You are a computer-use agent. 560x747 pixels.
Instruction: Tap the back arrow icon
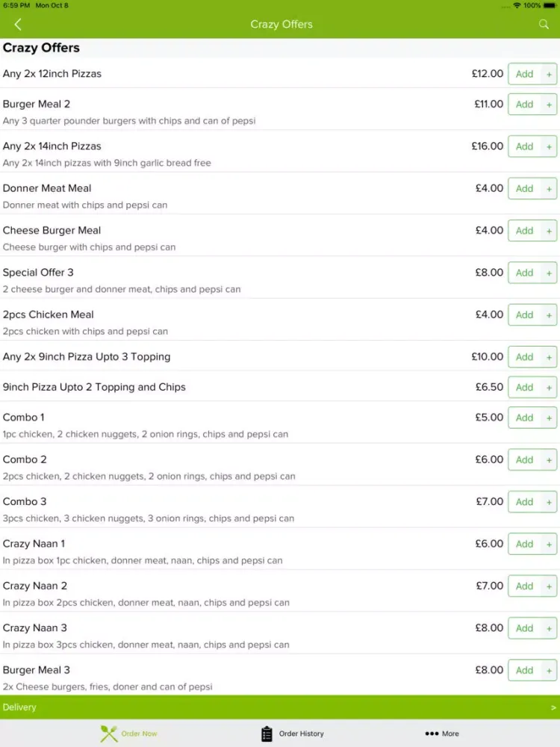18,25
